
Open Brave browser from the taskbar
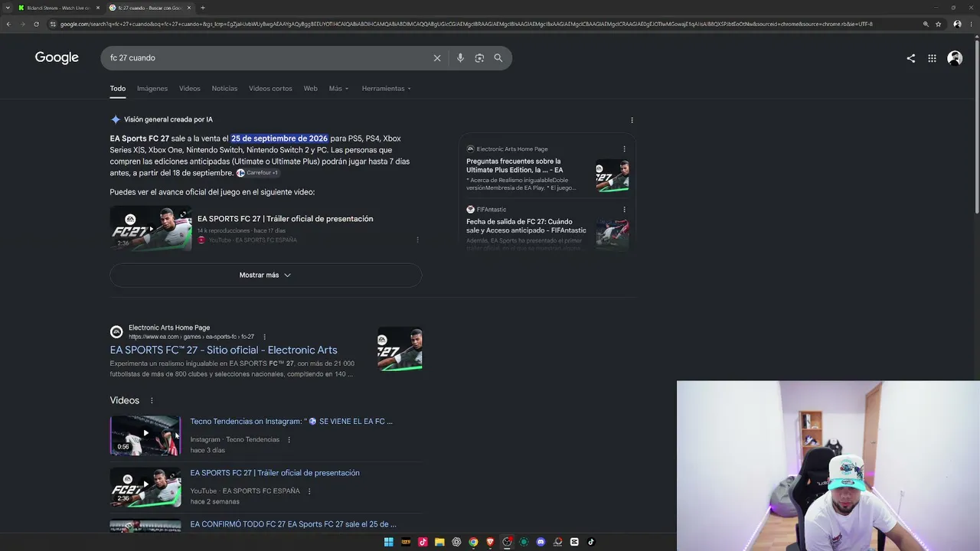pos(490,542)
